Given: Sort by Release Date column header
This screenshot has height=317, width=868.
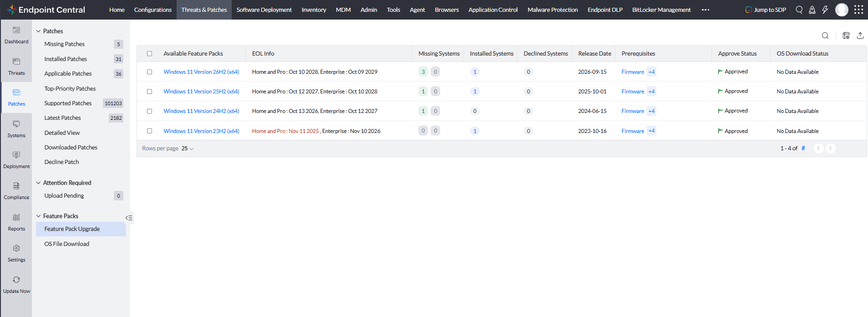Looking at the screenshot, I should pyautogui.click(x=594, y=54).
